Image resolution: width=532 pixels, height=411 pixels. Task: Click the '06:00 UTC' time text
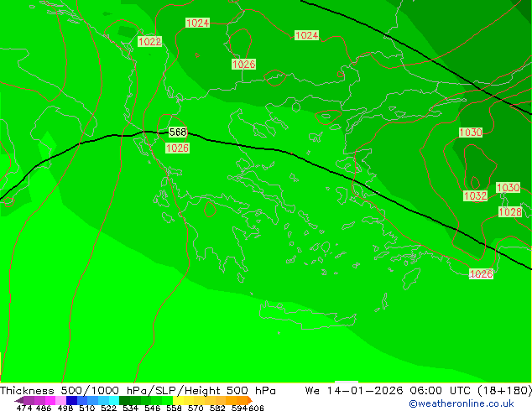(440, 391)
